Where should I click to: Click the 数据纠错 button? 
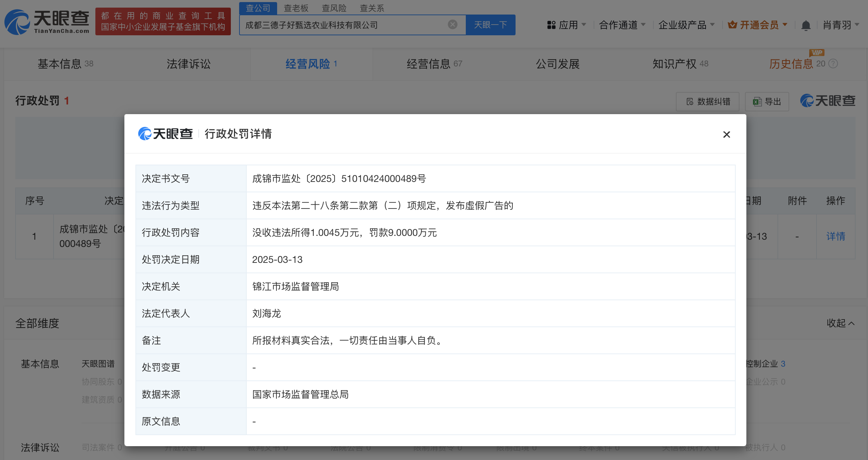click(707, 102)
